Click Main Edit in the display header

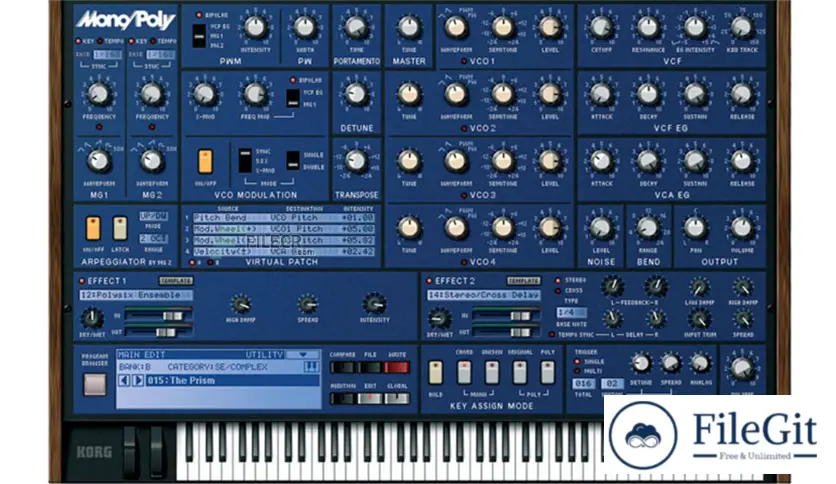[x=142, y=354]
